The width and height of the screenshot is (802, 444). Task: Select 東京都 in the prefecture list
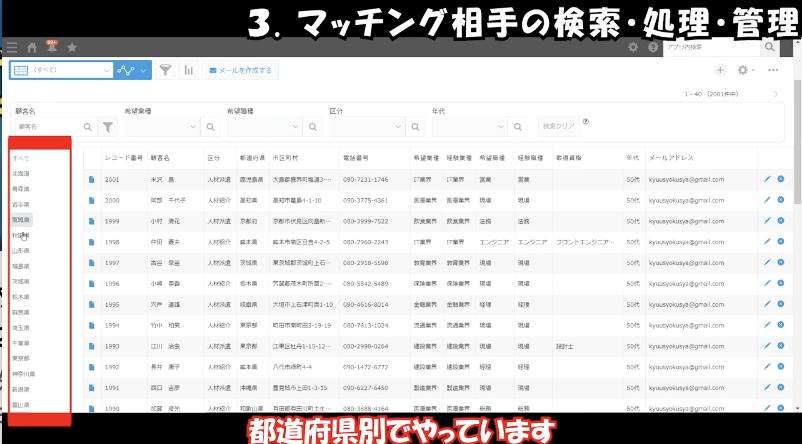click(20, 358)
